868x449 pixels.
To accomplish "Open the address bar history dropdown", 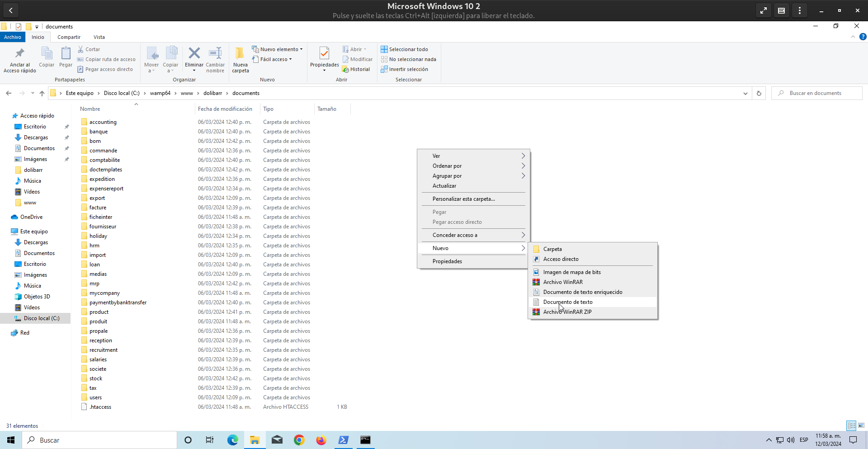I will [745, 93].
